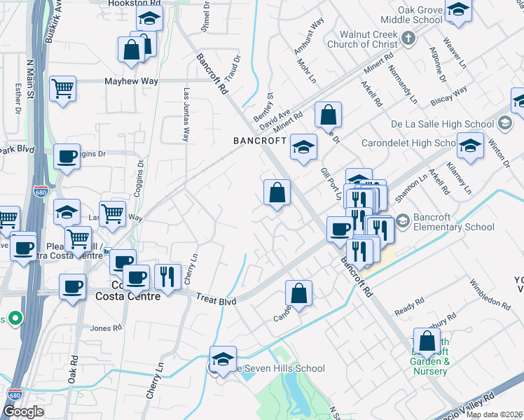Click the Weaver Ln street label
The height and width of the screenshot is (420, 524).
(455, 53)
